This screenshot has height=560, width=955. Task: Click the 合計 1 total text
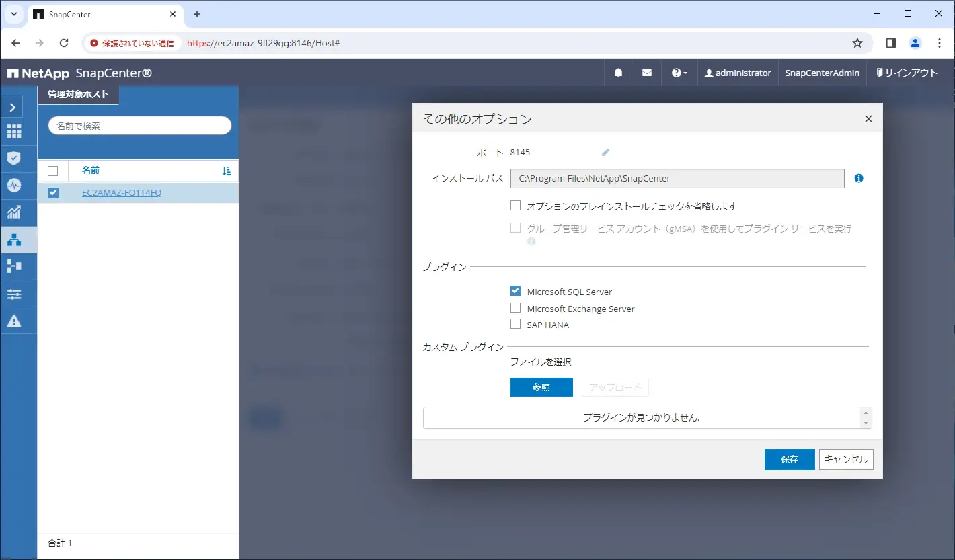click(60, 543)
